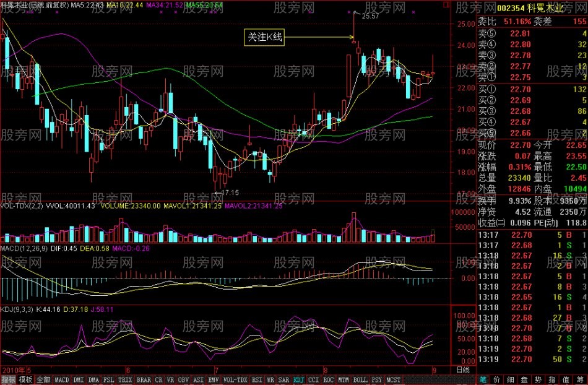Select the WR indicator tab
This screenshot has height=385, width=588.
click(270, 380)
